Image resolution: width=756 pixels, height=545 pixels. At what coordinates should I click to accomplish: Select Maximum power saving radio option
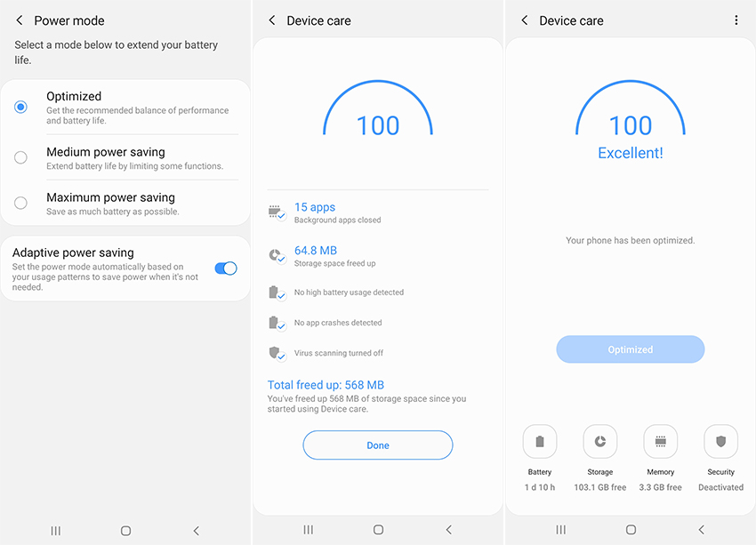(20, 203)
